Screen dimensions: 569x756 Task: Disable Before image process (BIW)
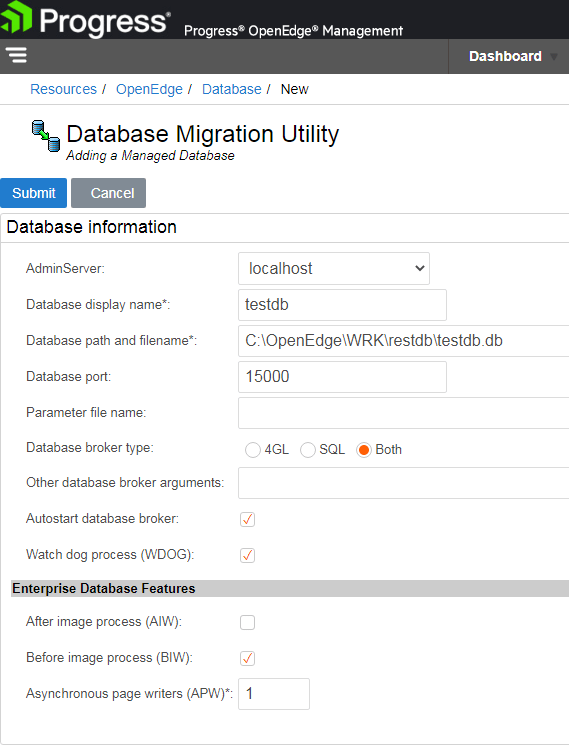click(247, 658)
